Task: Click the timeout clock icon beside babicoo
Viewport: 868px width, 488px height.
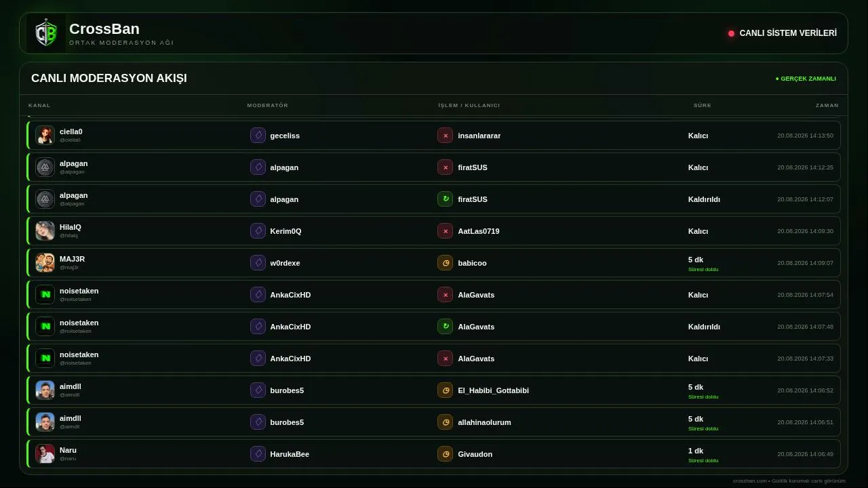Action: click(445, 263)
